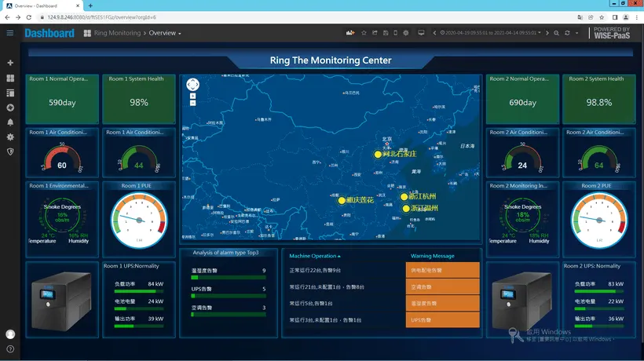Click the 浙江杭州 map marker
The image size is (644, 361).
(404, 197)
